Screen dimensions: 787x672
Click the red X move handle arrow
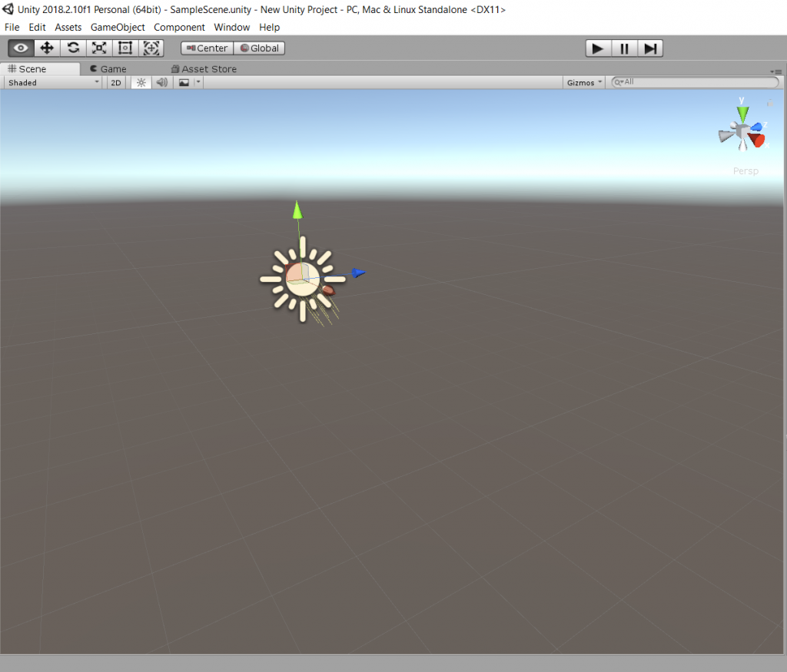pyautogui.click(x=328, y=290)
